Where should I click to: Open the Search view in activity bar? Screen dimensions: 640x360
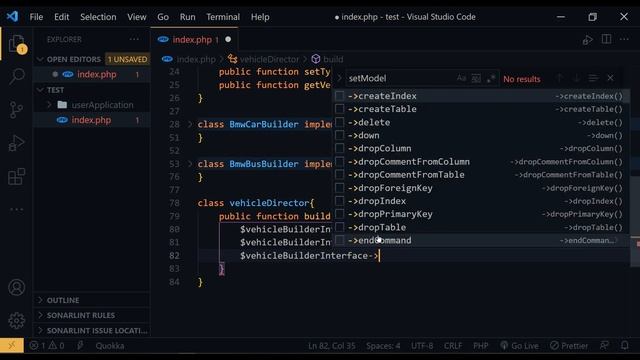17,76
